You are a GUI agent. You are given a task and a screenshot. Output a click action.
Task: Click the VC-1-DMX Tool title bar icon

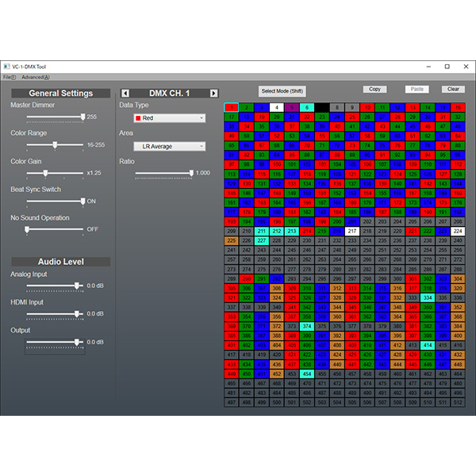(x=6, y=67)
